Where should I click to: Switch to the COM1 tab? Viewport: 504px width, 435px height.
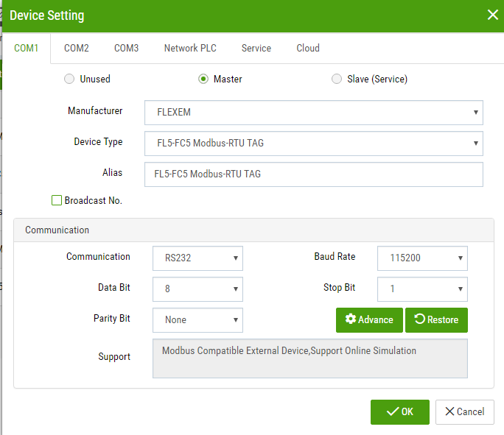(26, 48)
